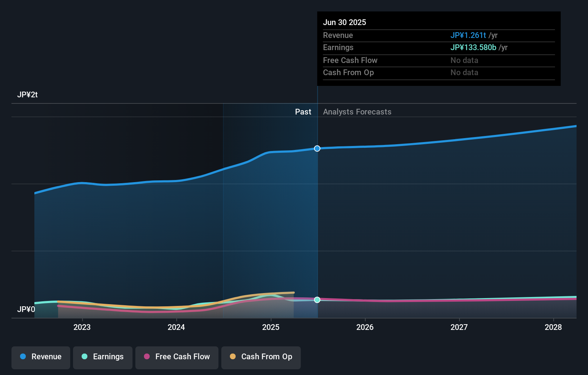Select the 2025 label on the x-axis
The image size is (588, 375).
tap(271, 327)
